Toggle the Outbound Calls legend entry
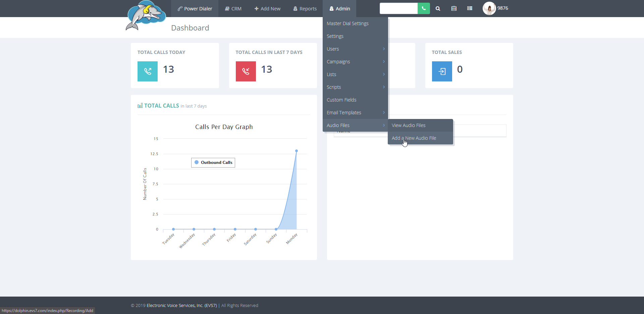The height and width of the screenshot is (314, 644). click(213, 163)
